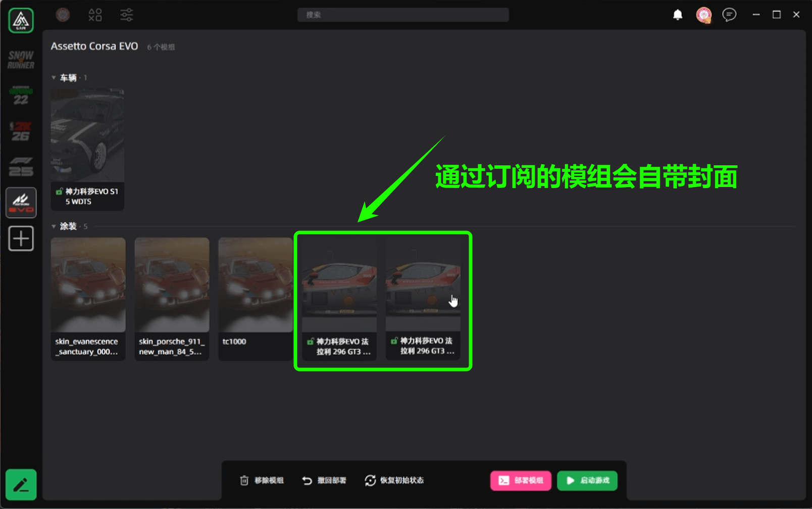
Task: Open the GAM home logo icon
Action: click(21, 20)
